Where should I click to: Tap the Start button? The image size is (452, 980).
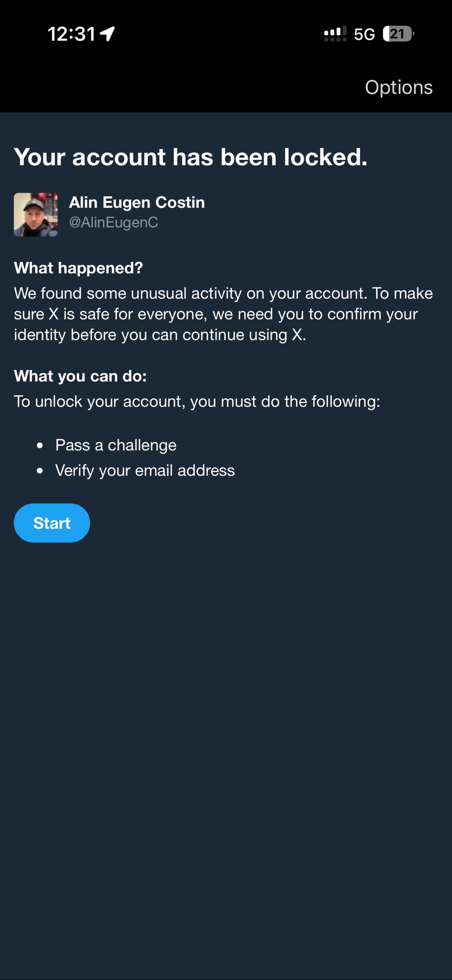(52, 523)
